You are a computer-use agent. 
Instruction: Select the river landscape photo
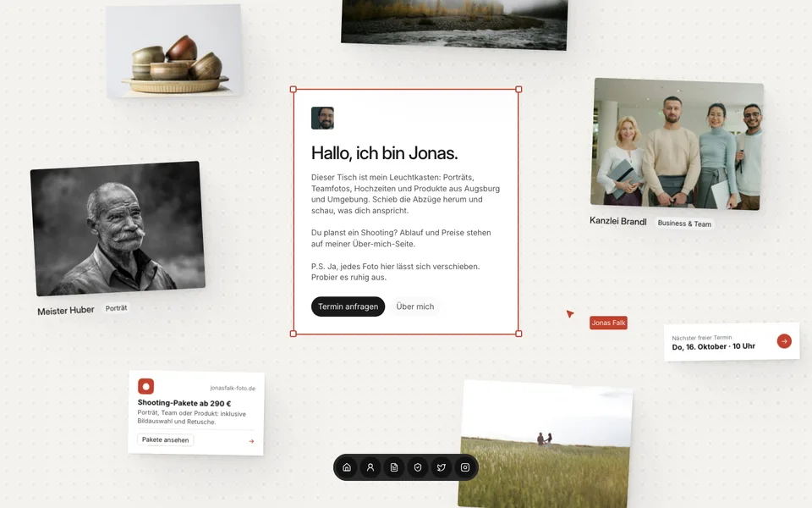454,25
